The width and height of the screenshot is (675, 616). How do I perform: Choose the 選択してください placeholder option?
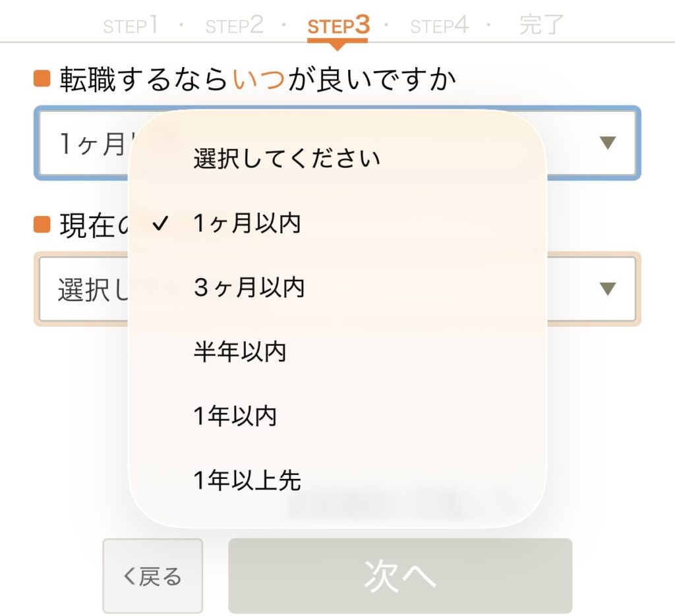(x=287, y=159)
